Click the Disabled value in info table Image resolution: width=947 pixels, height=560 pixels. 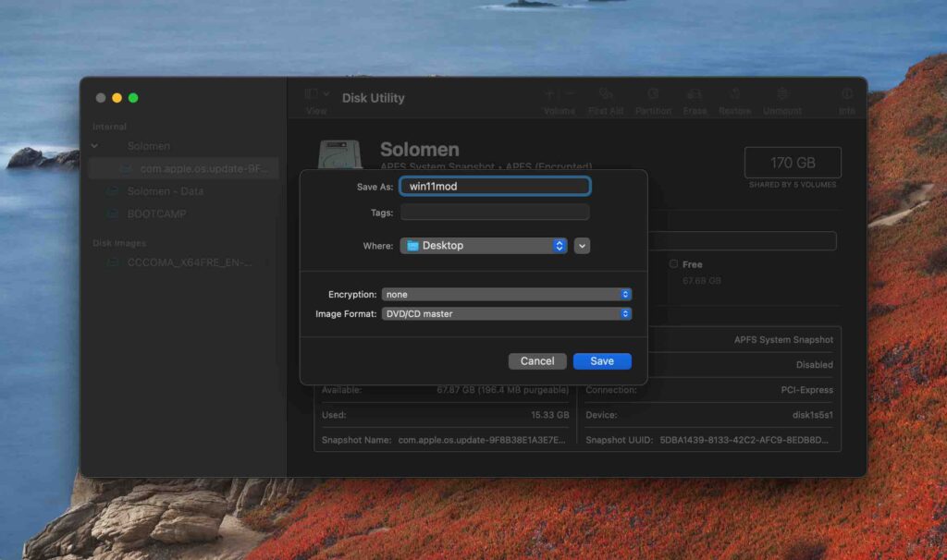point(814,364)
